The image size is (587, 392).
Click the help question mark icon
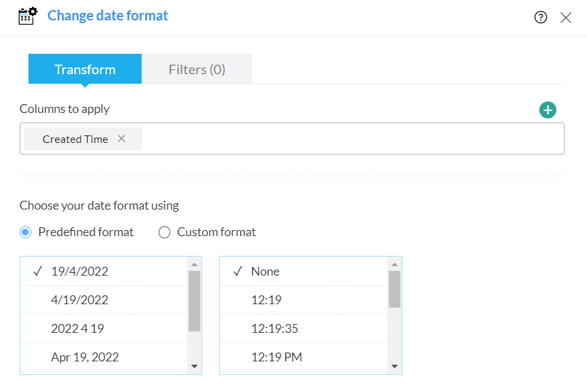[x=541, y=18]
